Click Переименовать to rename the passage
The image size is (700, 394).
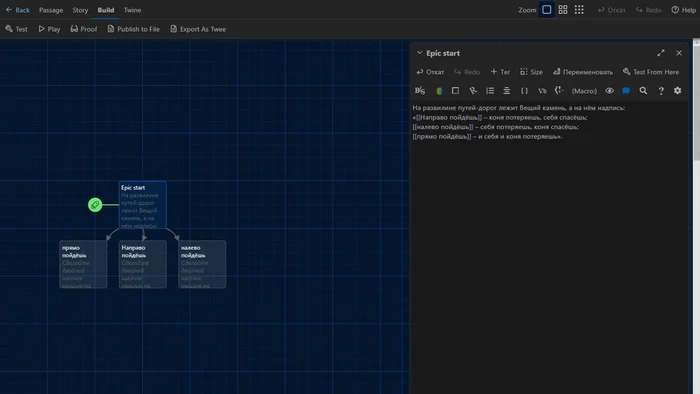click(583, 72)
